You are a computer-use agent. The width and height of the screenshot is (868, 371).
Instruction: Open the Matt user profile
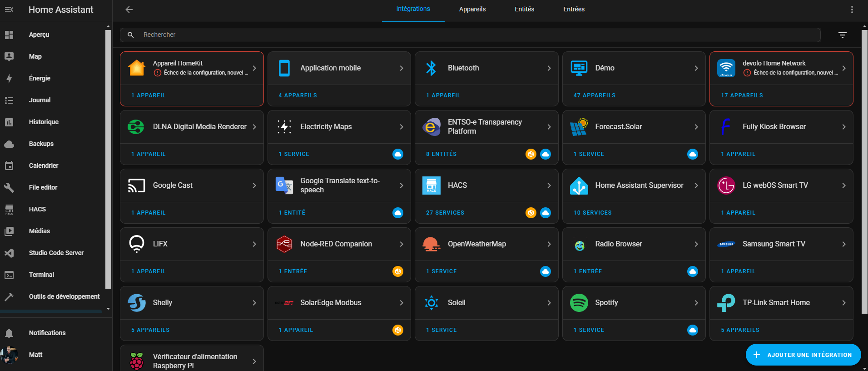[56, 355]
